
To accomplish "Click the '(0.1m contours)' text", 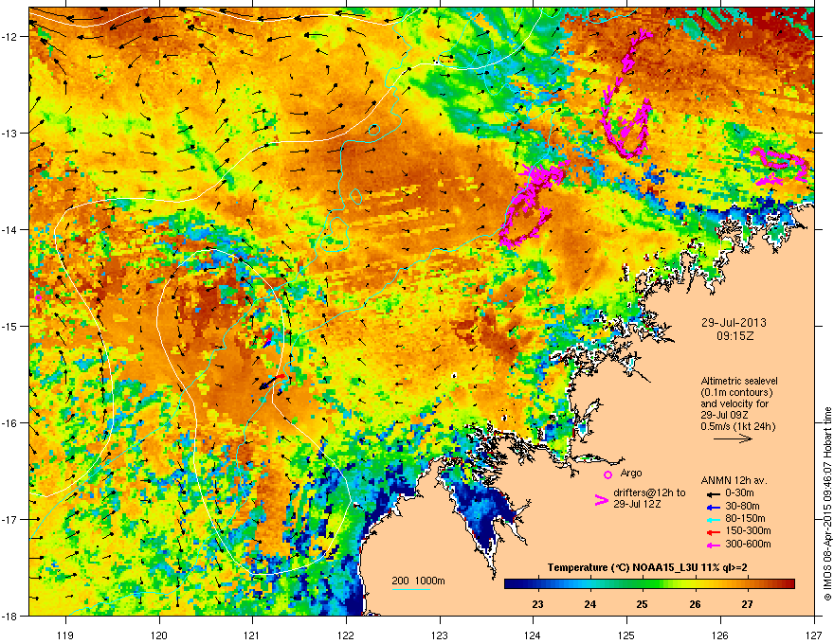I will (x=736, y=392).
